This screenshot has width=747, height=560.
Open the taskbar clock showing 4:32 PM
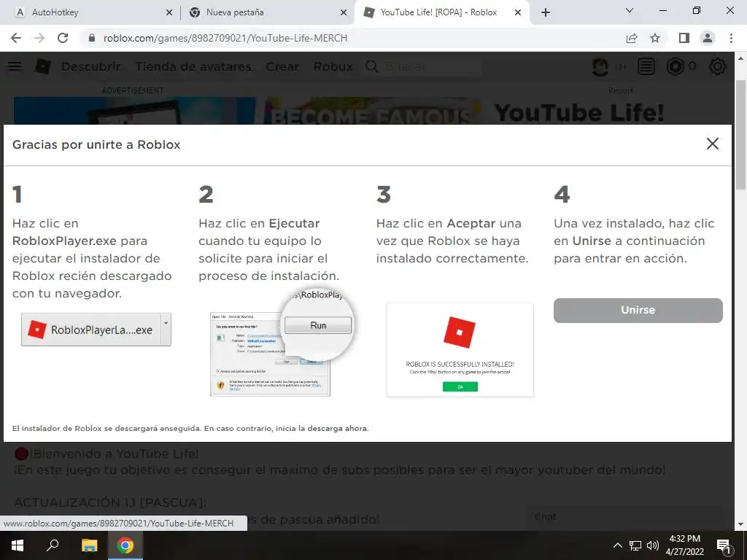(x=684, y=545)
